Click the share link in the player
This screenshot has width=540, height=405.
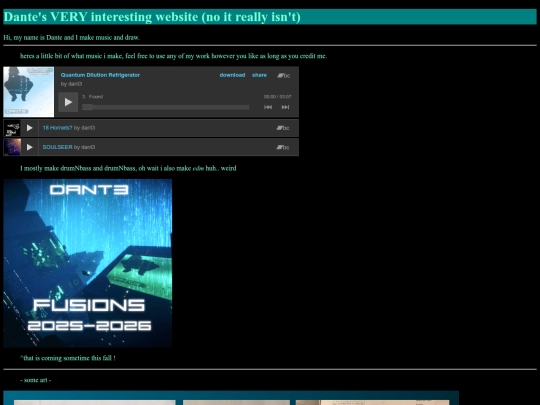[259, 75]
